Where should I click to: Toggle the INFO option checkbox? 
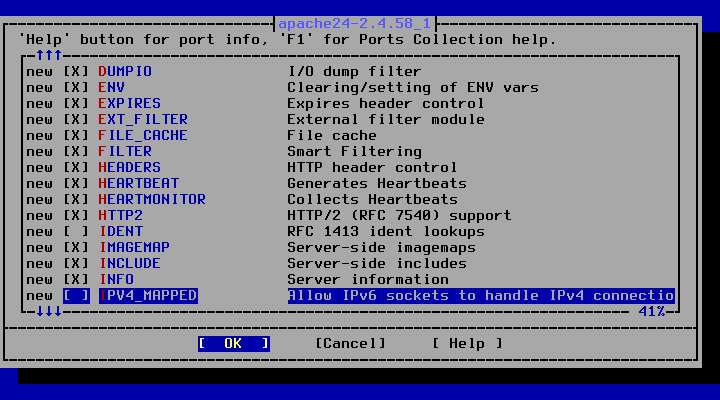(76, 280)
